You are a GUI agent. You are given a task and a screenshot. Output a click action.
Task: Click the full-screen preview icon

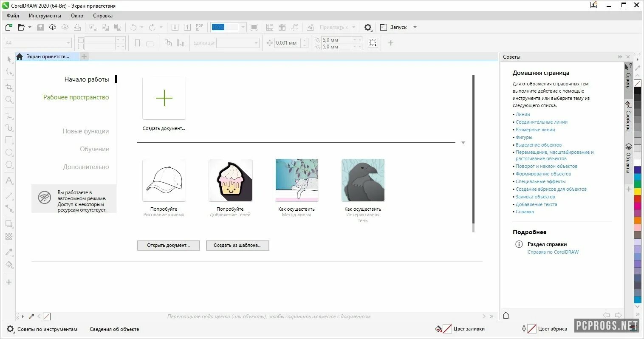[x=254, y=27]
